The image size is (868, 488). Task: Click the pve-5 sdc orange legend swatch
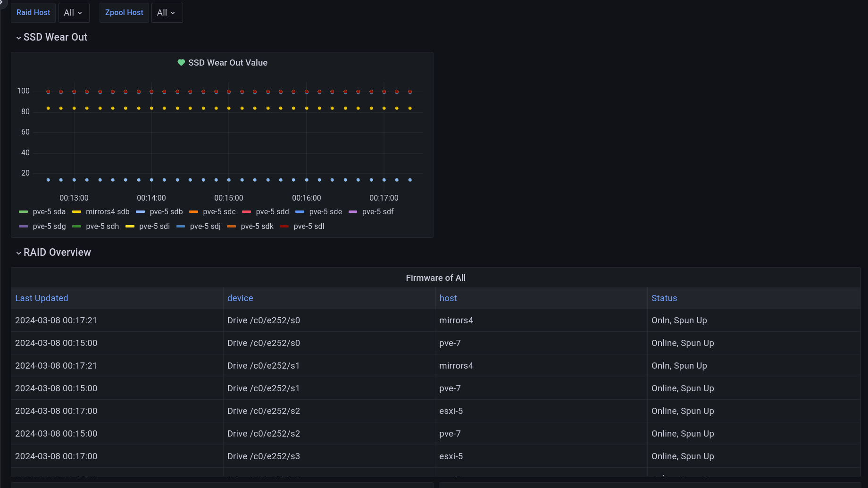coord(193,212)
